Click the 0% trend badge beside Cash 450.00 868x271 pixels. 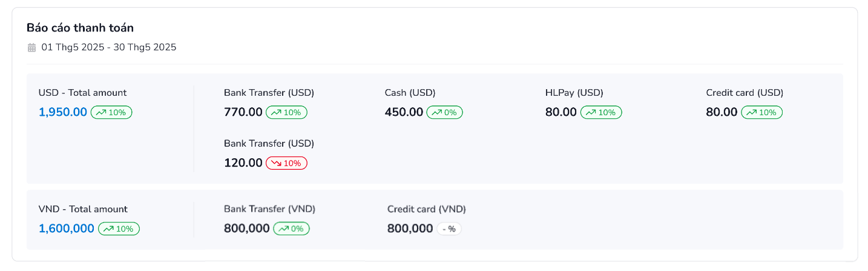pos(445,112)
